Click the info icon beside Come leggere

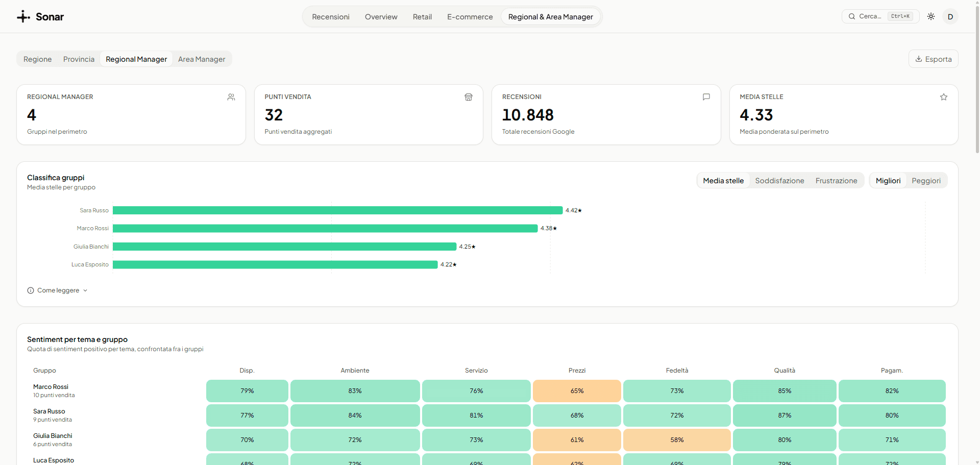[x=31, y=290]
